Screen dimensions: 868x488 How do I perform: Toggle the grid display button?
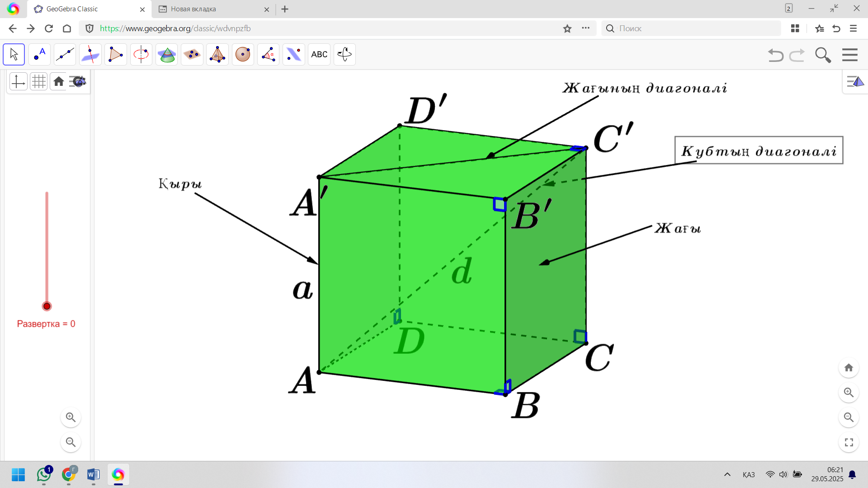click(x=38, y=81)
